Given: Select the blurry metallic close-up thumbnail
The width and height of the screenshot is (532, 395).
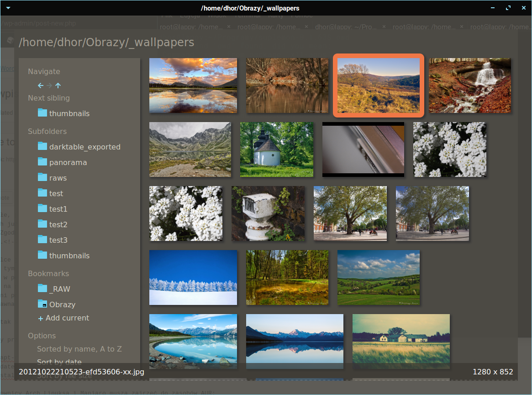Looking at the screenshot, I should tap(363, 149).
